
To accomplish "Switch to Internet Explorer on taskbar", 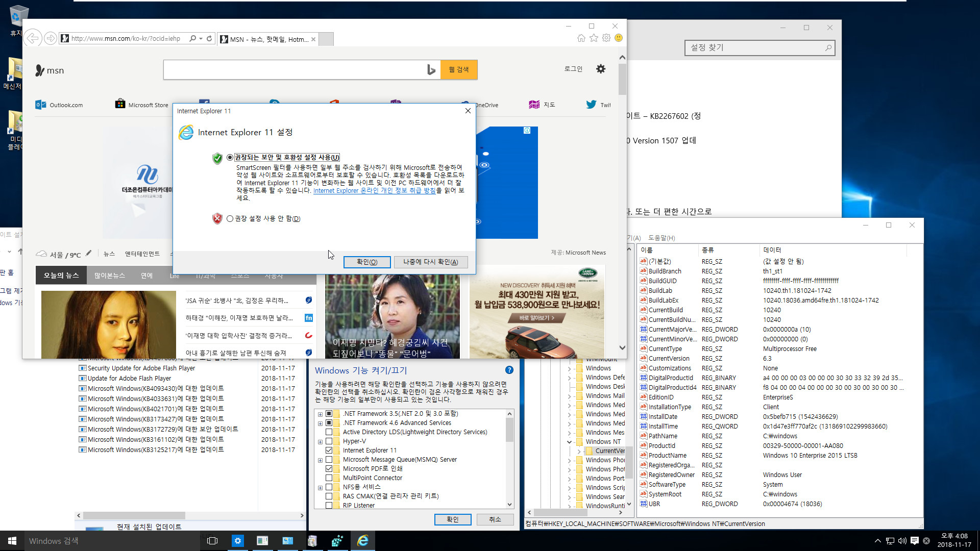I will point(363,541).
